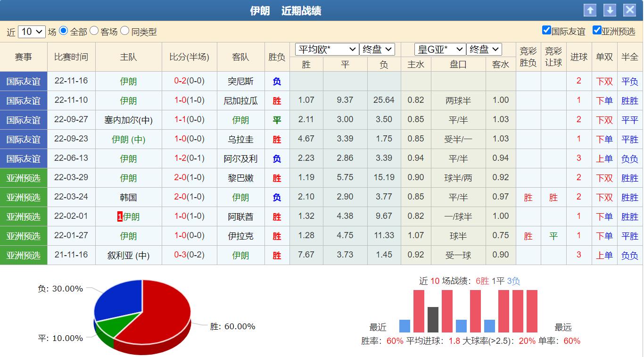Click the 尼加拉瓜 team link
644x357 pixels.
(240, 101)
